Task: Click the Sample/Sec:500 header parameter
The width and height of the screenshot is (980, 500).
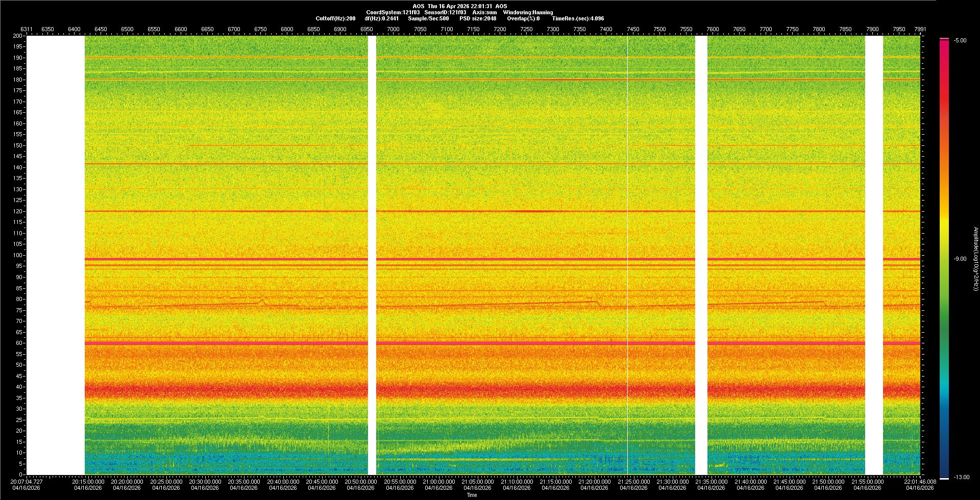Action: pos(428,18)
